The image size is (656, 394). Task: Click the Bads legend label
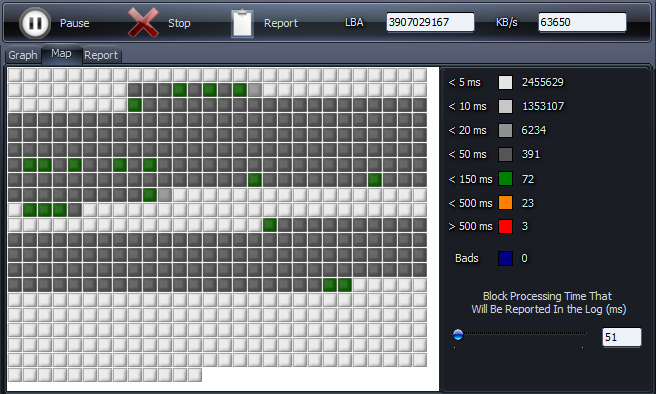(x=466, y=258)
